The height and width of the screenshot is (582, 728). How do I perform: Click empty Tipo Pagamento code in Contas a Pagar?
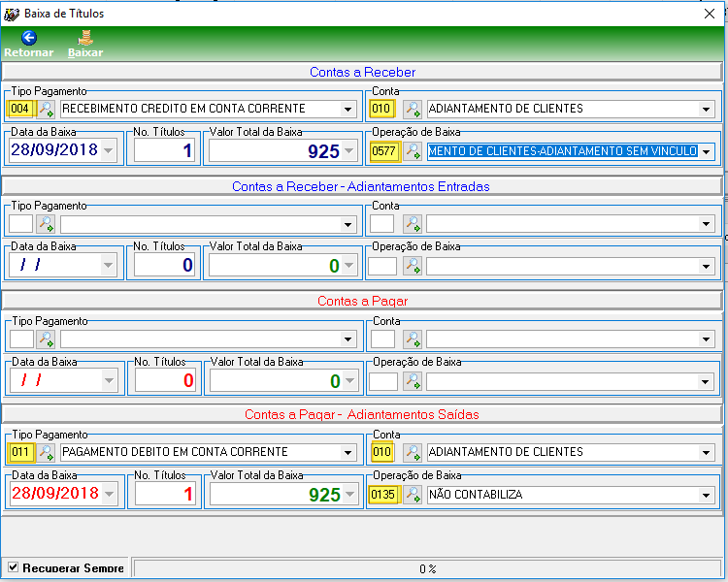pyautogui.click(x=21, y=339)
